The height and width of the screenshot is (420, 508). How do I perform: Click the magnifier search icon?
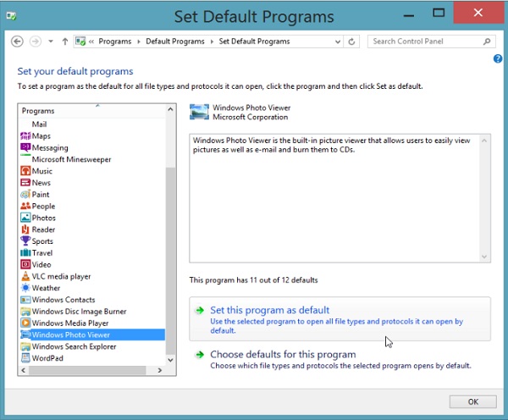[487, 41]
